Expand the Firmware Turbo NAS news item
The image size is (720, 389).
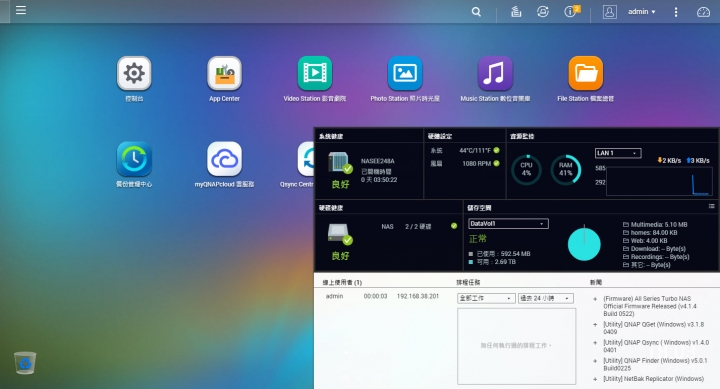click(x=595, y=299)
